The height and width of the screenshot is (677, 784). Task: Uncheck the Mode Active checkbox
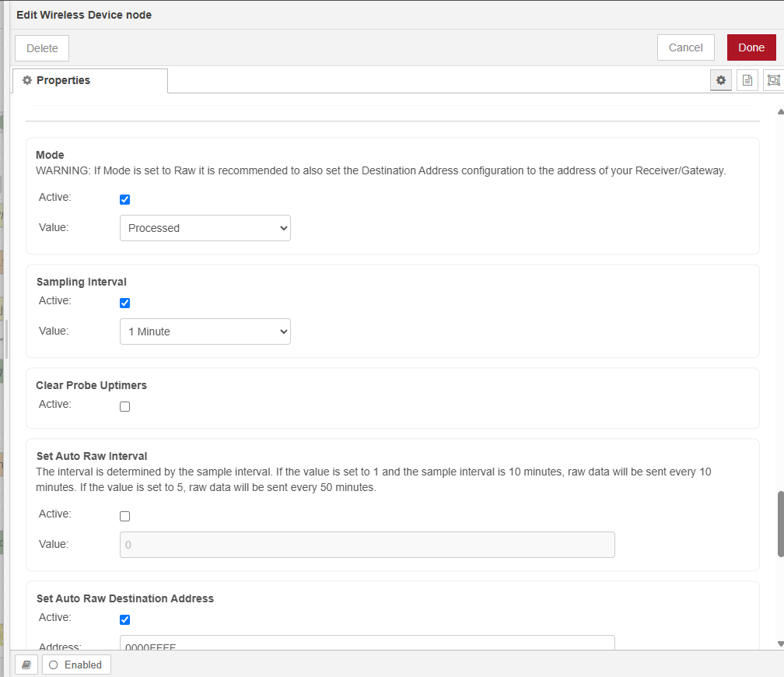click(x=124, y=199)
